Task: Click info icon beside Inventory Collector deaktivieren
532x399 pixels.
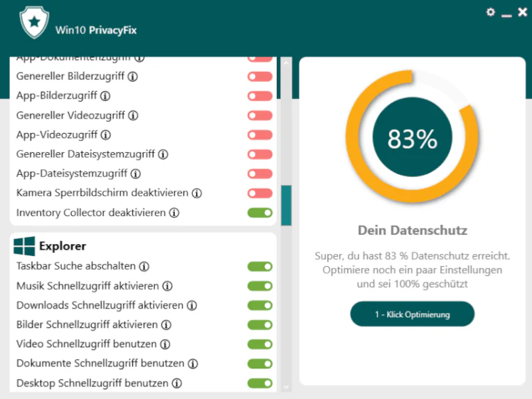Action: 174,213
